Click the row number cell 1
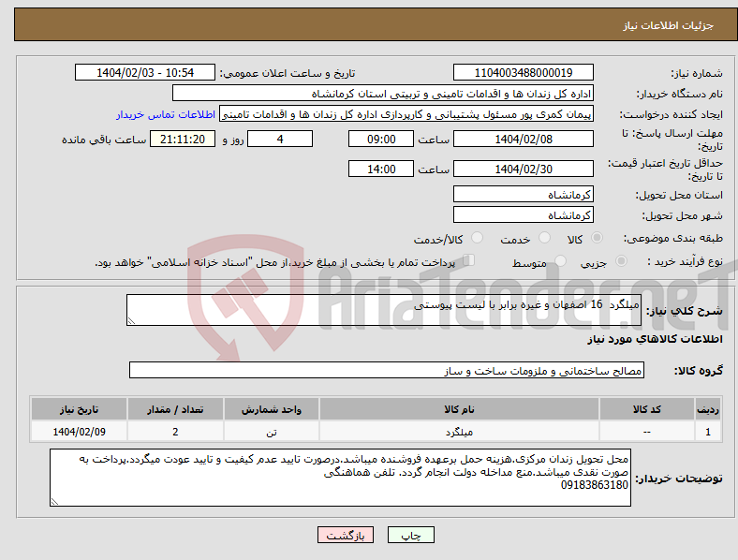This screenshot has width=738, height=560. click(x=708, y=432)
